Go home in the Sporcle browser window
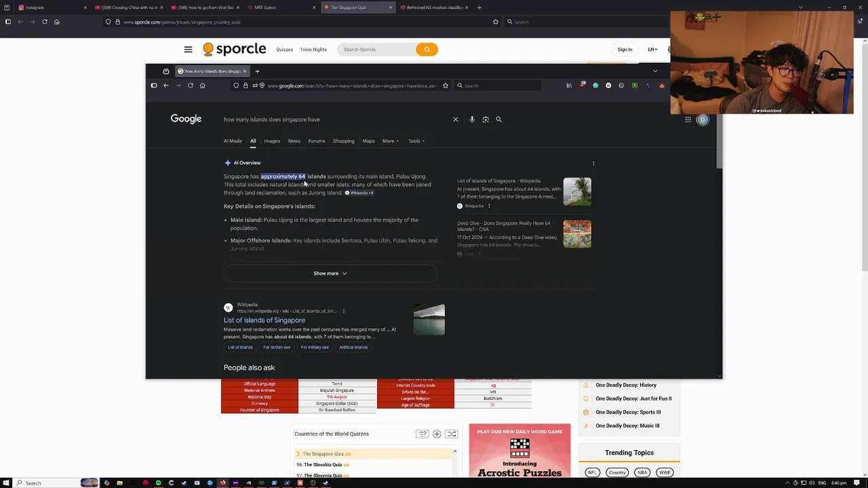 [57, 22]
